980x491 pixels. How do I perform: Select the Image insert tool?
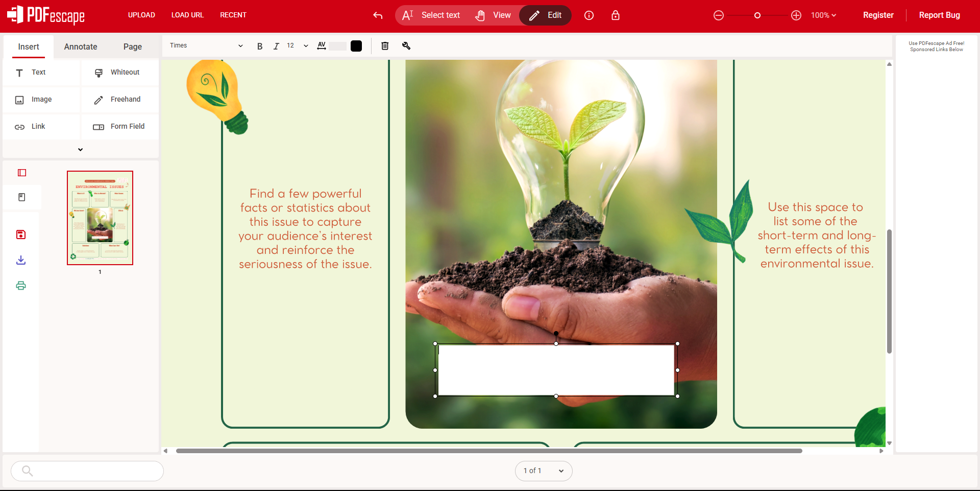(41, 100)
